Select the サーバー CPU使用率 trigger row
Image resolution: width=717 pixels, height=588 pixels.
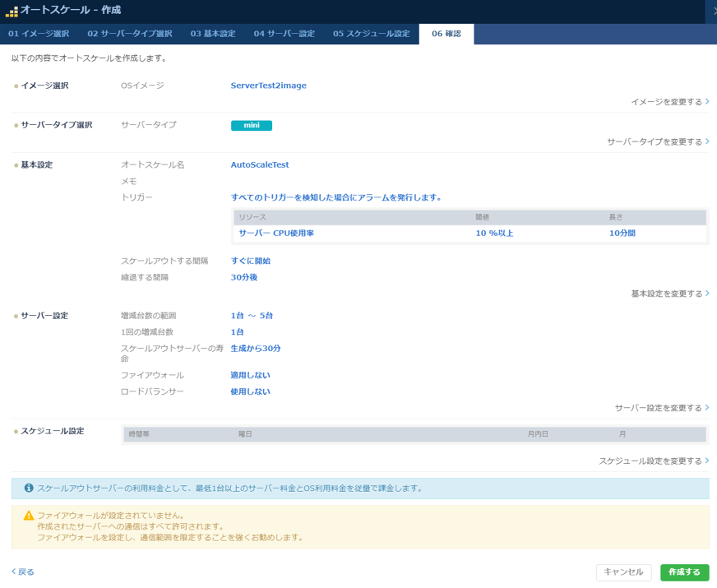click(273, 234)
